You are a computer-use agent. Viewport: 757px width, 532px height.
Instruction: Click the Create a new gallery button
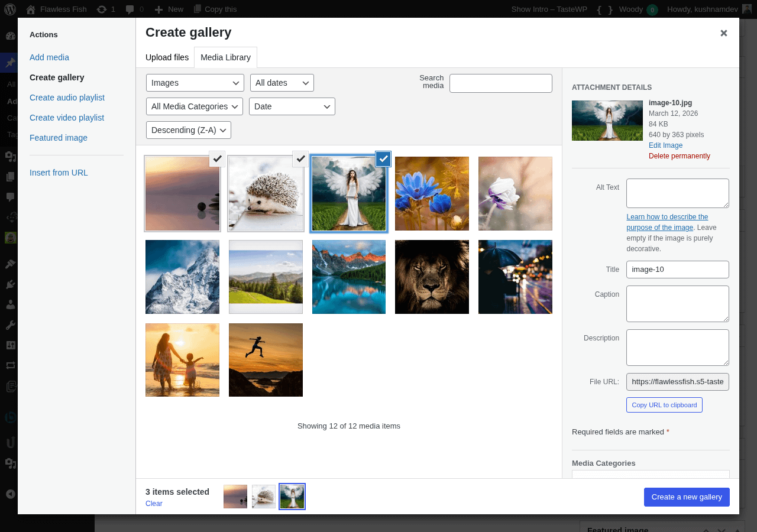[x=687, y=497]
